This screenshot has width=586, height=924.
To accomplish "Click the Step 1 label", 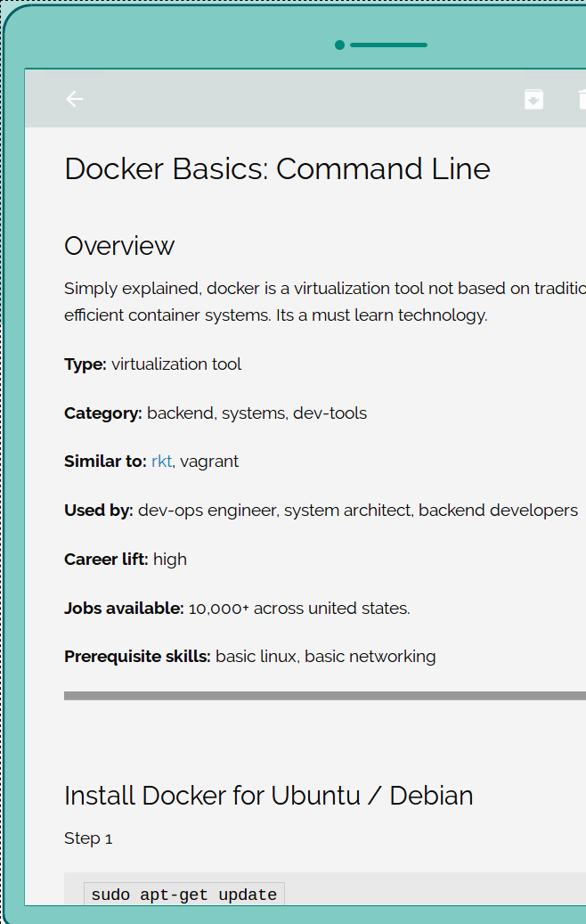I will [x=88, y=838].
